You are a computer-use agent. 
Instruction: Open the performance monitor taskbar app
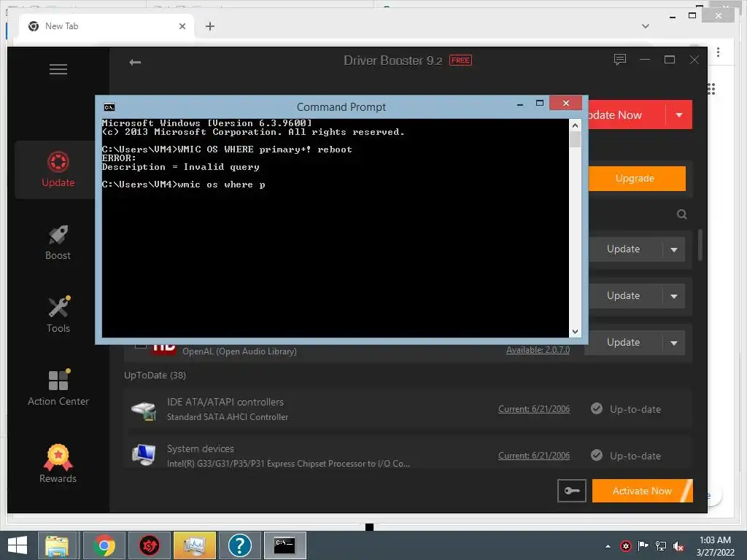194,545
